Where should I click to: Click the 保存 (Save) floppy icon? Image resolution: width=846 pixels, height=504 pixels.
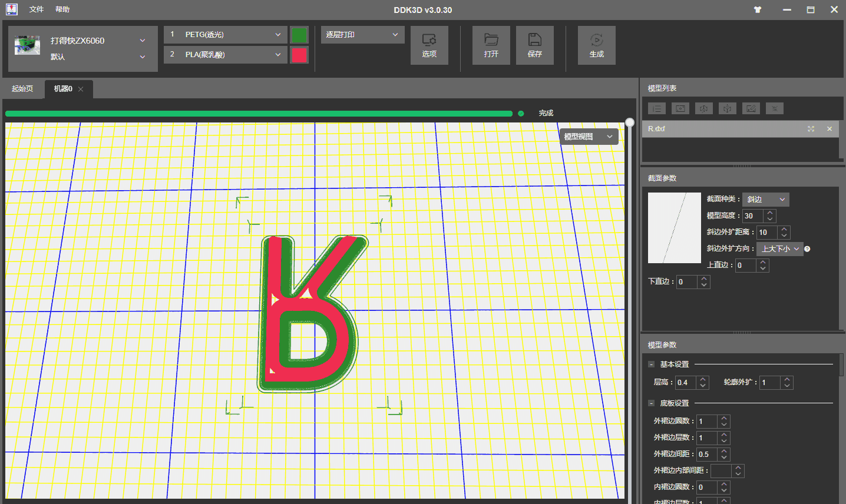coord(534,45)
